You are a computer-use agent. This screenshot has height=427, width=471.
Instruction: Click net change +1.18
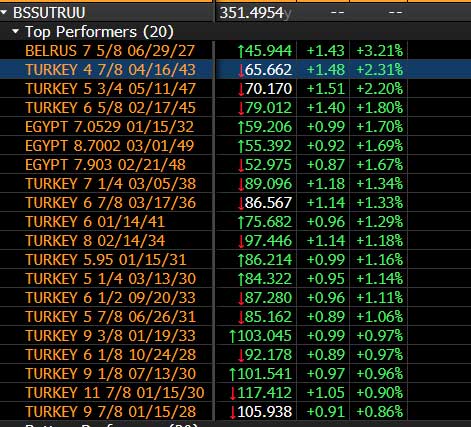coord(325,184)
